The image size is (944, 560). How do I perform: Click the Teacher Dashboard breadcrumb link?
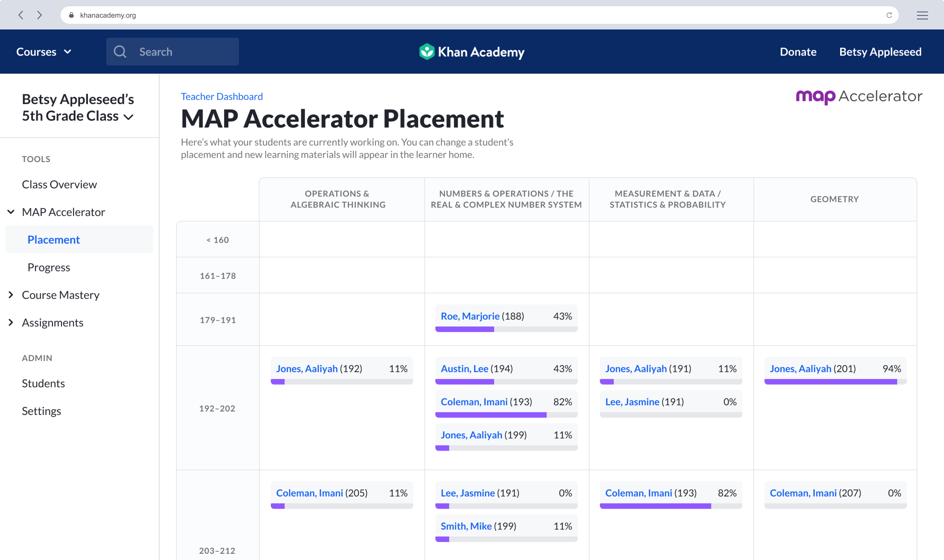point(222,96)
